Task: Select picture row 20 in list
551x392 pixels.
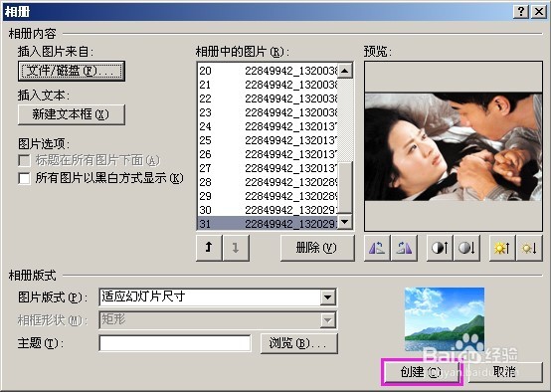Action: (x=268, y=71)
